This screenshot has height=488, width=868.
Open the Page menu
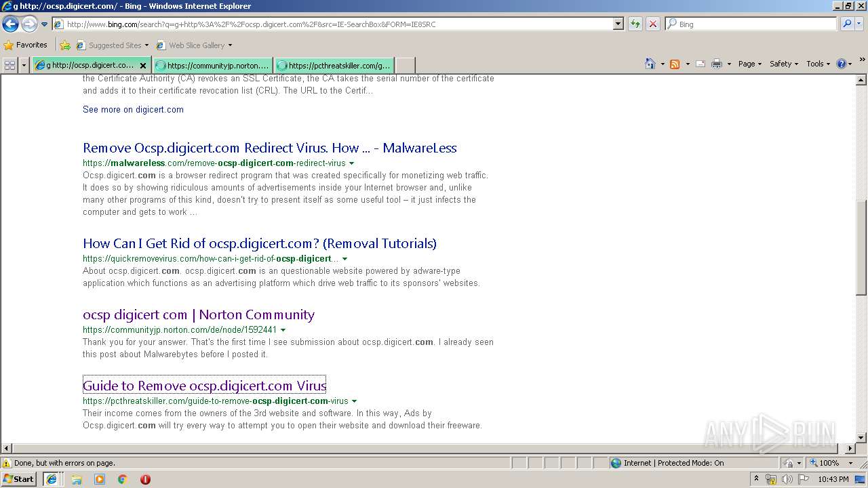click(x=749, y=64)
